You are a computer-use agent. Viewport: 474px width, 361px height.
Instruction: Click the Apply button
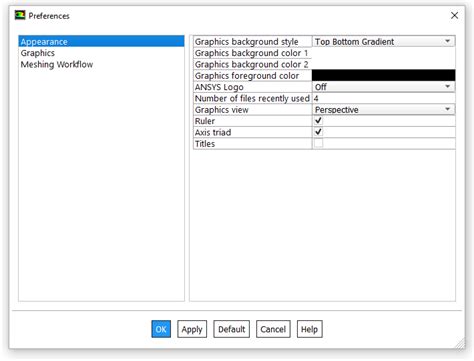(x=192, y=329)
